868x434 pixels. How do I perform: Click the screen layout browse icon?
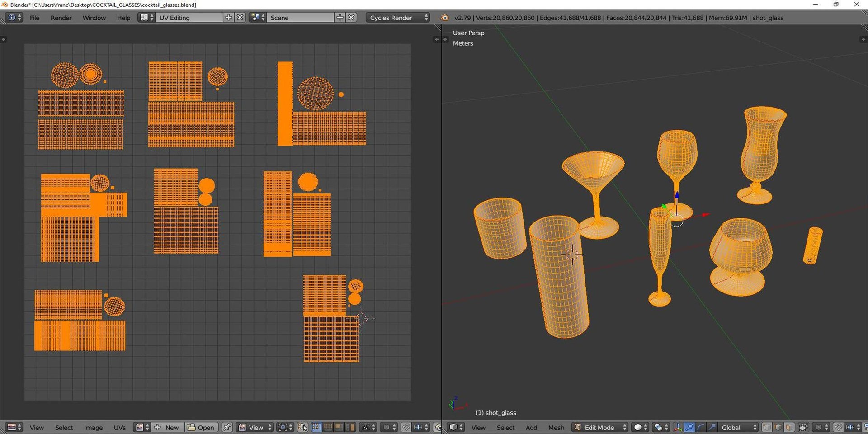(x=146, y=17)
